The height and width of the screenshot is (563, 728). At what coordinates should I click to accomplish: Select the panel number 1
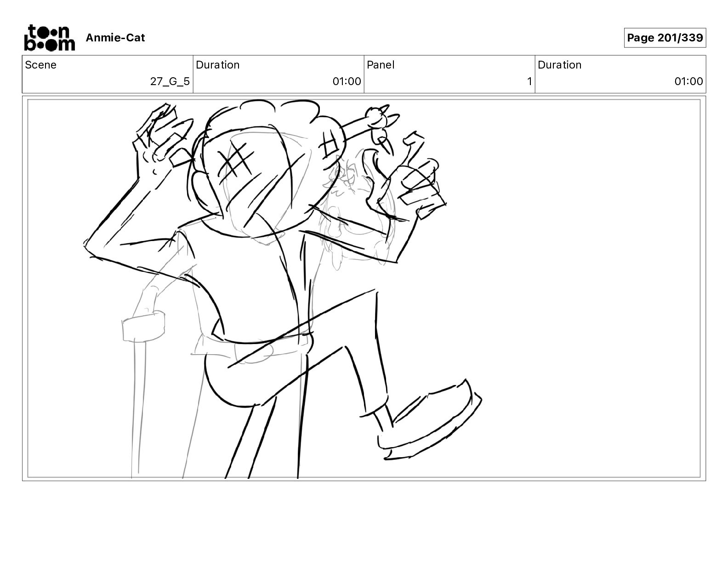coord(529,81)
